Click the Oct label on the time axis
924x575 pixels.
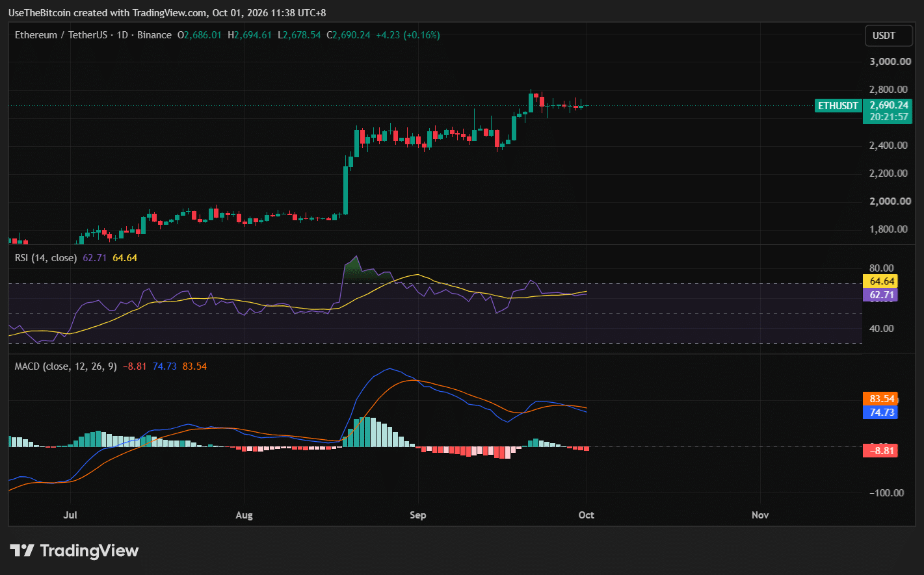tap(587, 515)
